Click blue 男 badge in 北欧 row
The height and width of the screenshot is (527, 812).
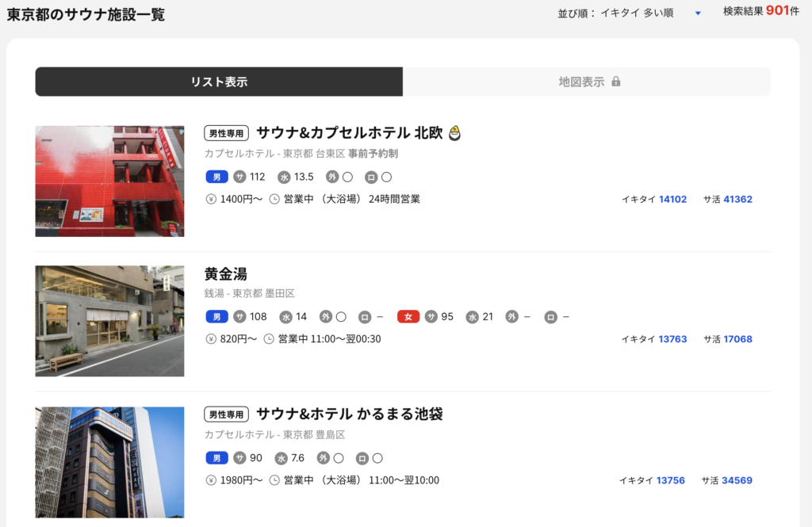217,177
